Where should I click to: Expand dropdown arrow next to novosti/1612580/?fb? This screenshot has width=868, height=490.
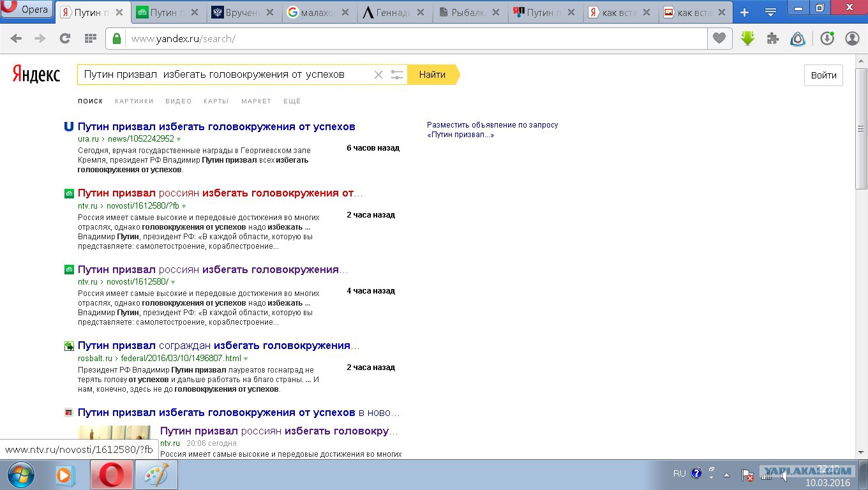tap(184, 206)
